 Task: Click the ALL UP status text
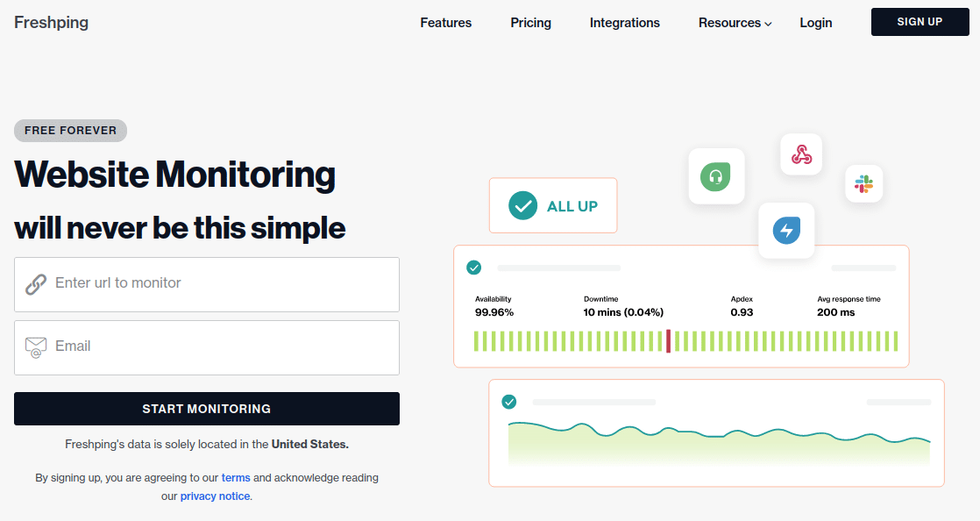pos(572,206)
